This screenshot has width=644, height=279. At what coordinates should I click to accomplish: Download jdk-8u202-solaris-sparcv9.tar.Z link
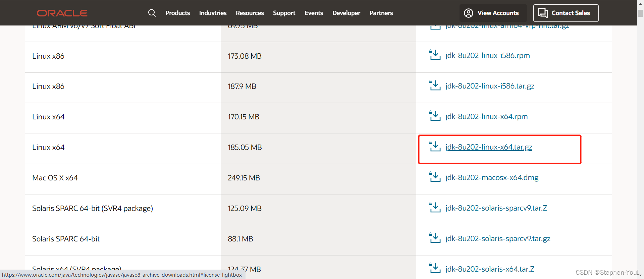496,208
